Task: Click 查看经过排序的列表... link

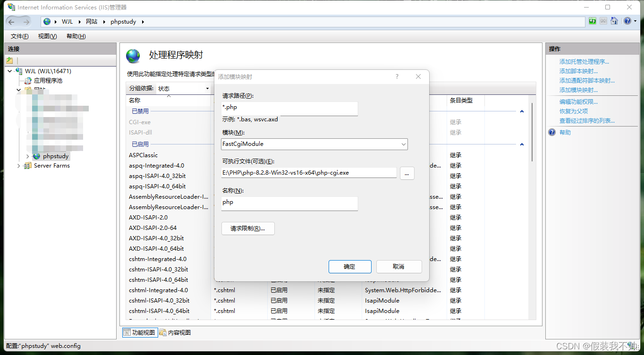Action: [x=587, y=121]
